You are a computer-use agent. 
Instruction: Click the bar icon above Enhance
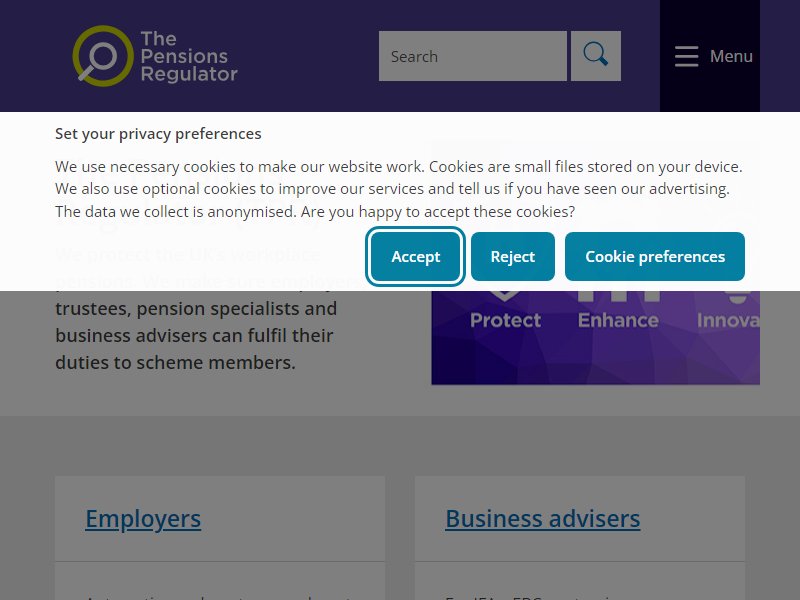618,296
